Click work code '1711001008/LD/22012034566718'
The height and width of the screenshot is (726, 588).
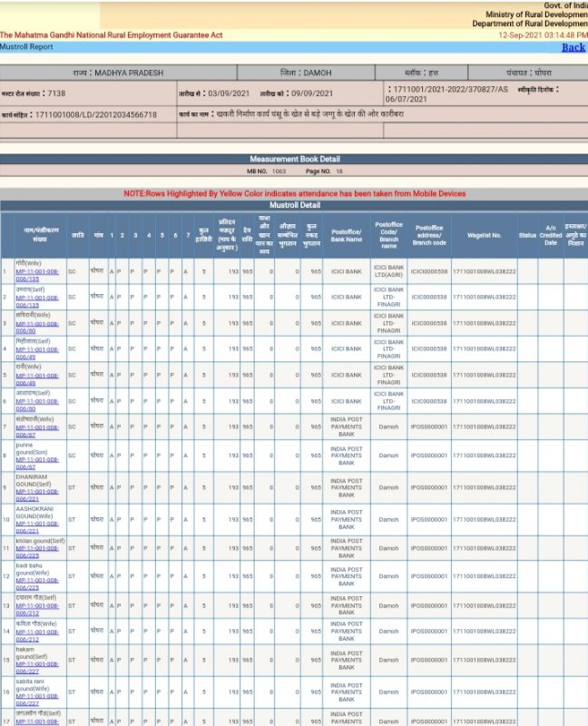click(x=96, y=115)
